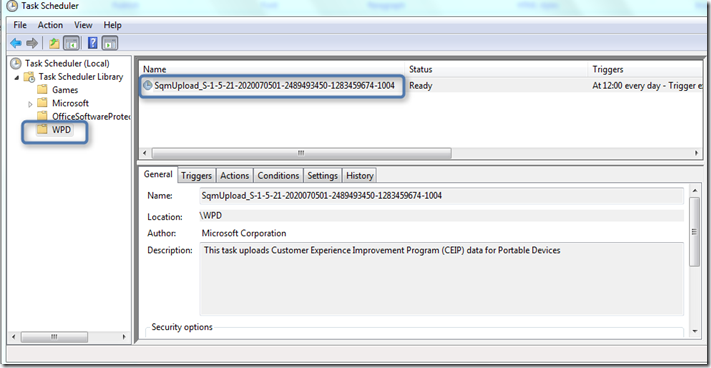The height and width of the screenshot is (368, 711).
Task: Open Help via the blue question-mark icon
Action: [93, 44]
